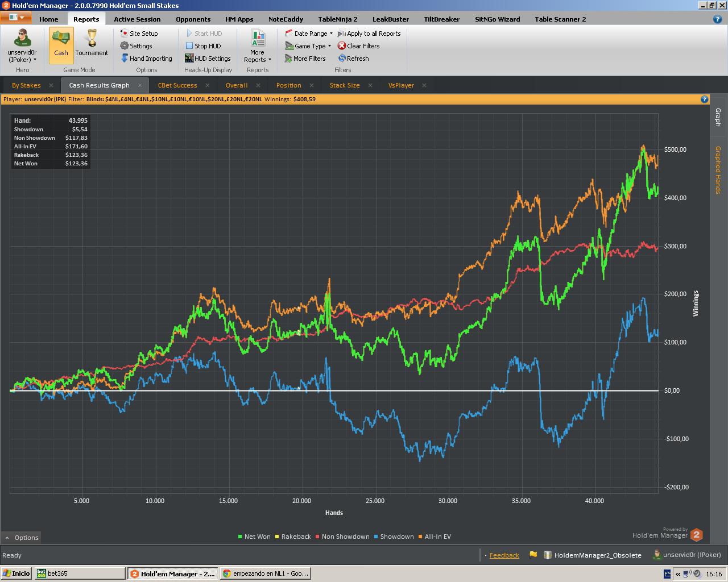728x582 pixels.
Task: Click the filter bar help icon
Action: coord(704,99)
